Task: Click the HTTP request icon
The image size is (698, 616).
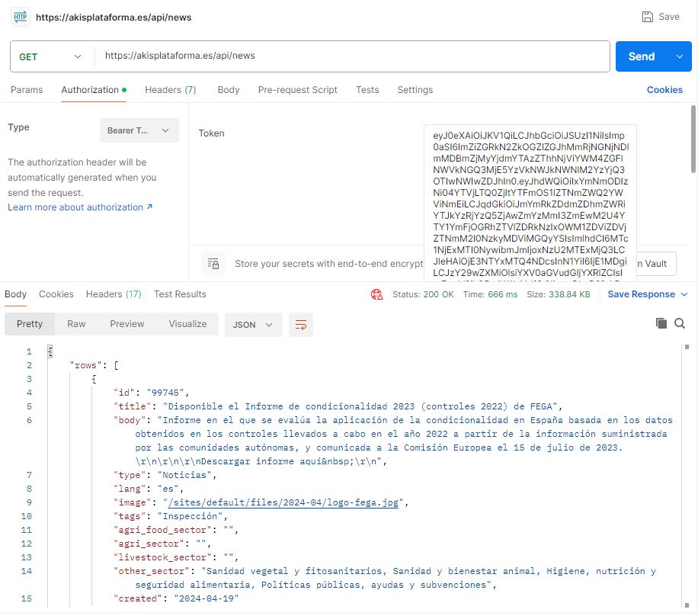Action: click(x=20, y=17)
